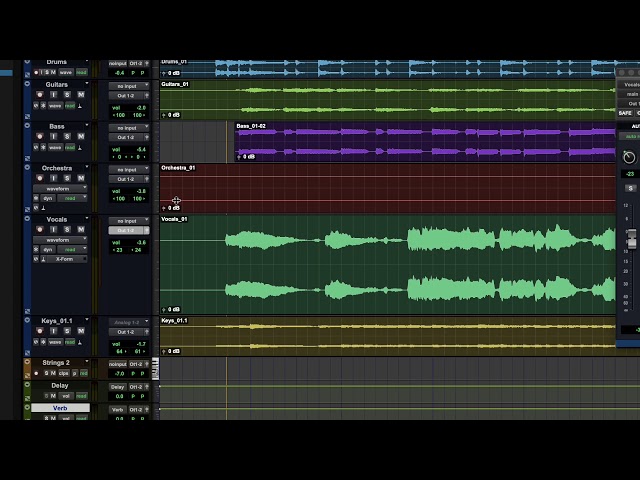
Task: Open the Guitars track name menu arrow
Action: click(87, 84)
